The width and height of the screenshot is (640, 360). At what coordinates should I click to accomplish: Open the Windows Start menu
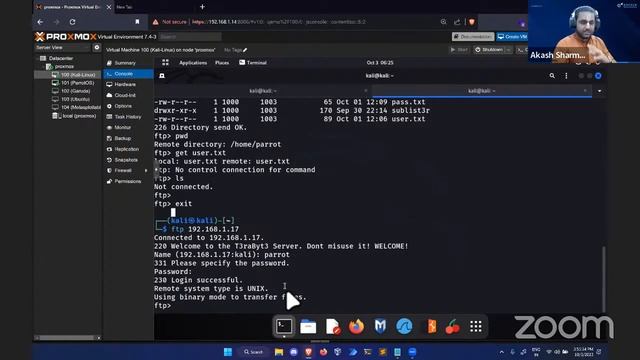point(228,352)
